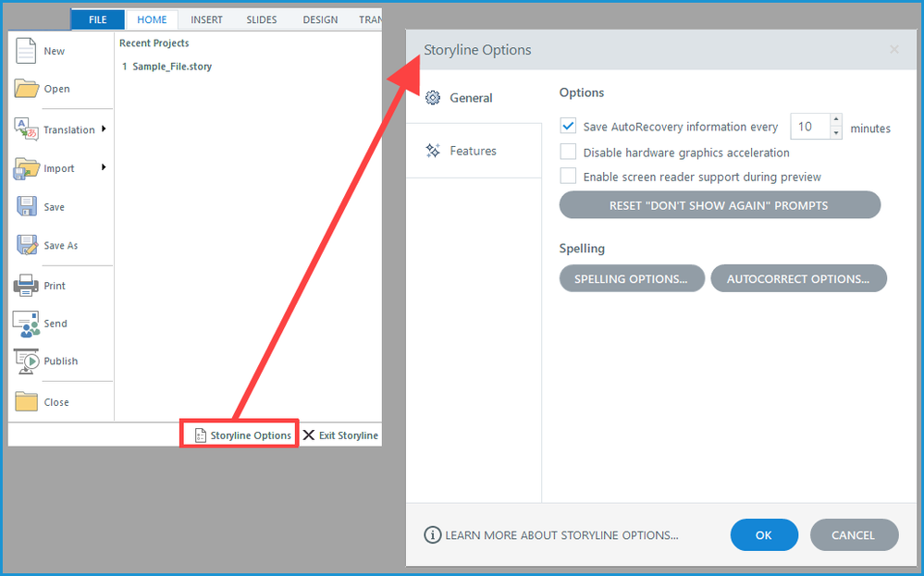Screen dimensions: 924x576
Task: Expand the Import submenu arrow
Action: [104, 167]
